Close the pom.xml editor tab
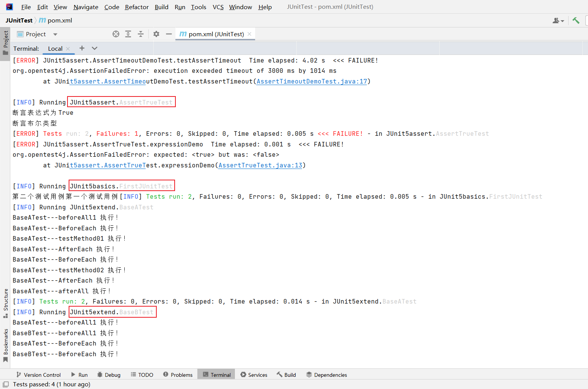 pyautogui.click(x=249, y=34)
